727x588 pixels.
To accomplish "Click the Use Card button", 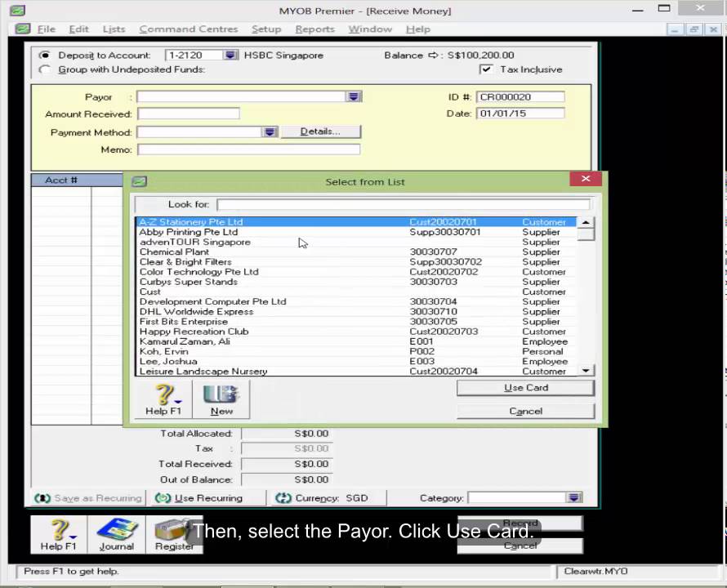I will click(525, 388).
